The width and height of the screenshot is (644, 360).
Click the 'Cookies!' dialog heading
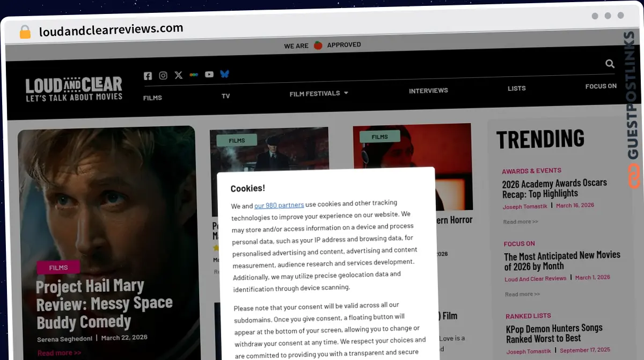click(247, 189)
